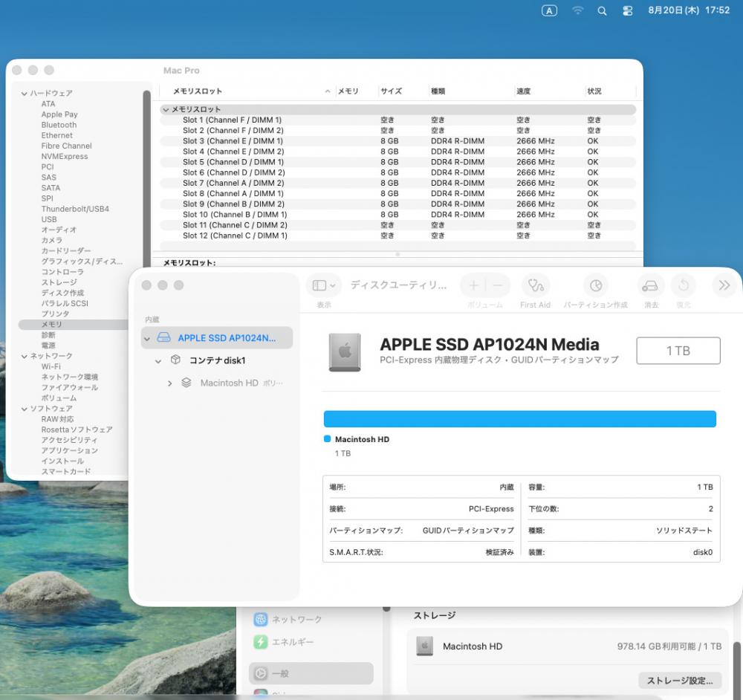Image resolution: width=743 pixels, height=700 pixels.
Task: Select Rosetta ソフトウェア item
Action: [77, 430]
